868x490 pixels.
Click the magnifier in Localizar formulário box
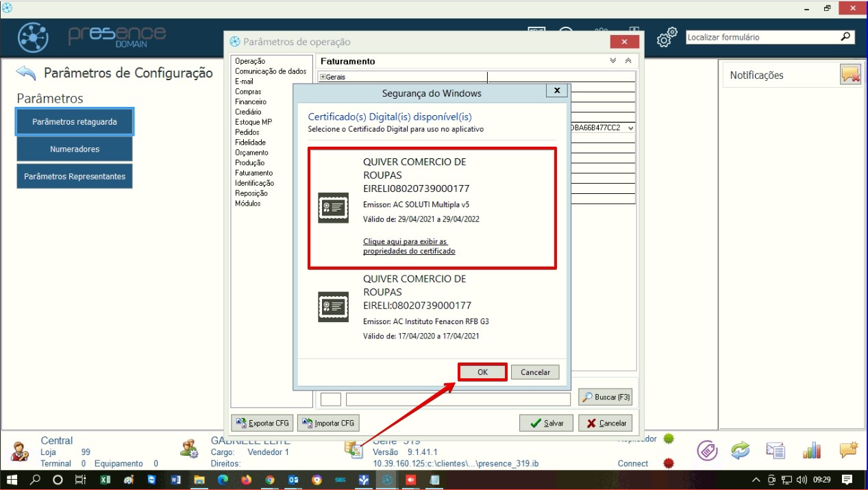847,37
